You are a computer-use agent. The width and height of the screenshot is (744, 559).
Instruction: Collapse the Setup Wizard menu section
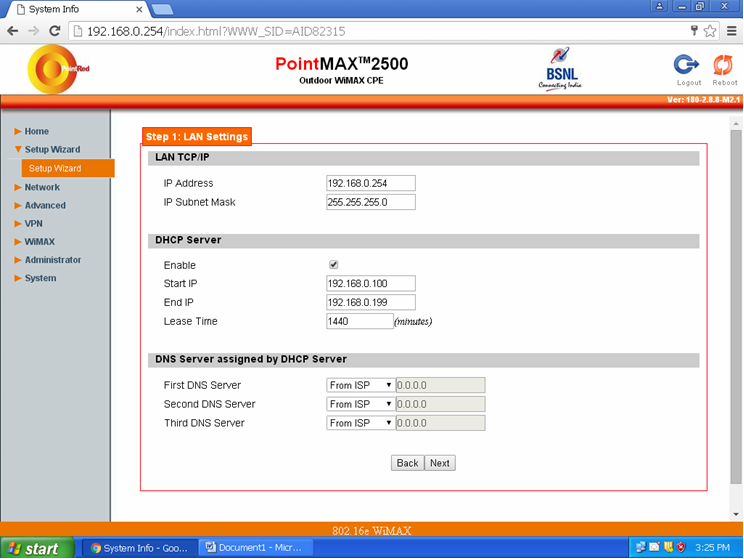(x=47, y=149)
